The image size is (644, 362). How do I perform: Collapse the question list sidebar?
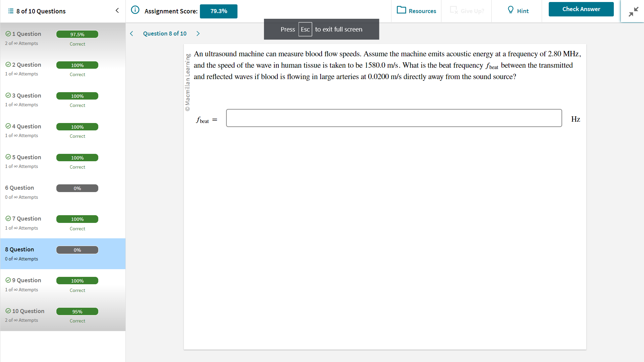[x=117, y=11]
